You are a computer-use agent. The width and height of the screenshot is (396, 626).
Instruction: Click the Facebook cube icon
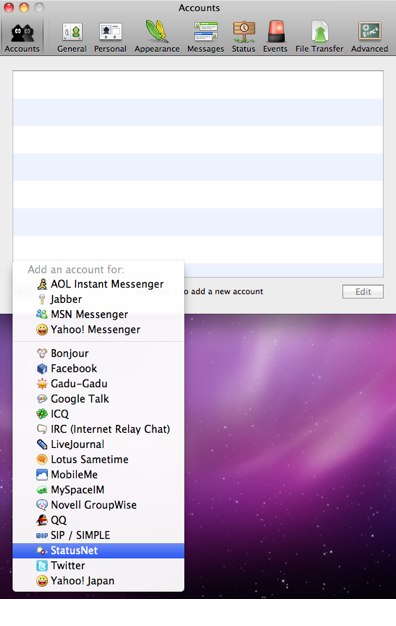click(42, 368)
